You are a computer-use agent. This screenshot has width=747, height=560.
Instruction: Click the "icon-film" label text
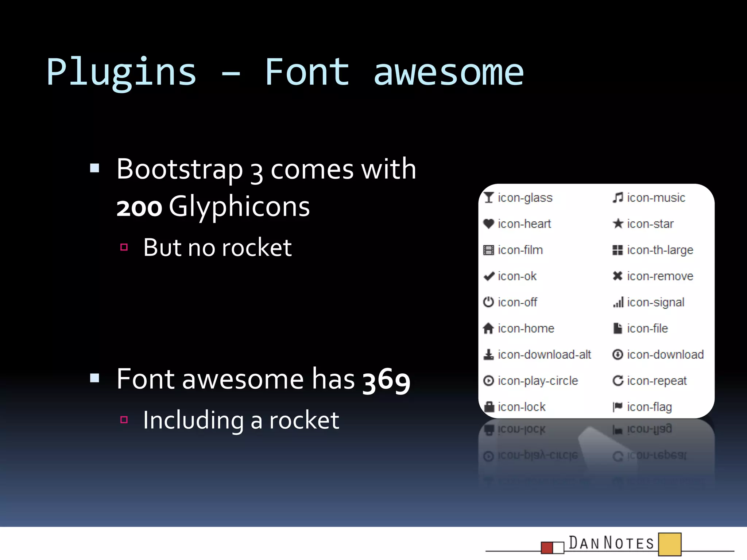click(x=520, y=250)
